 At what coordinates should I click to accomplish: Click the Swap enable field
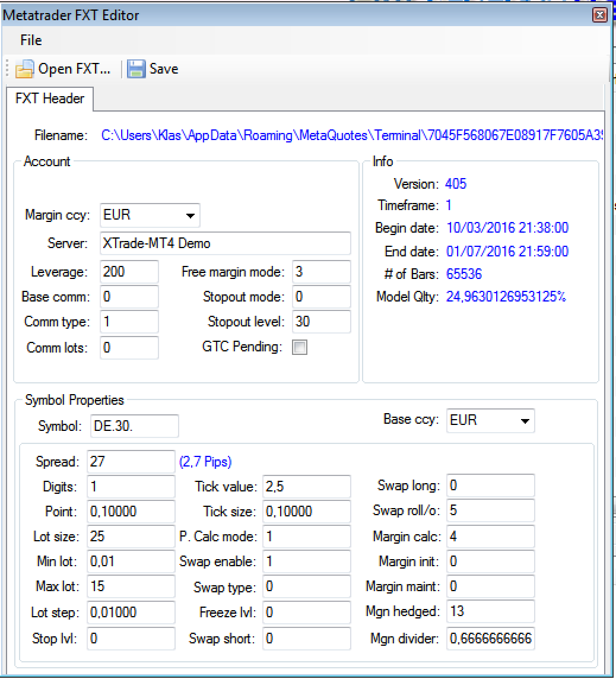pyautogui.click(x=306, y=561)
